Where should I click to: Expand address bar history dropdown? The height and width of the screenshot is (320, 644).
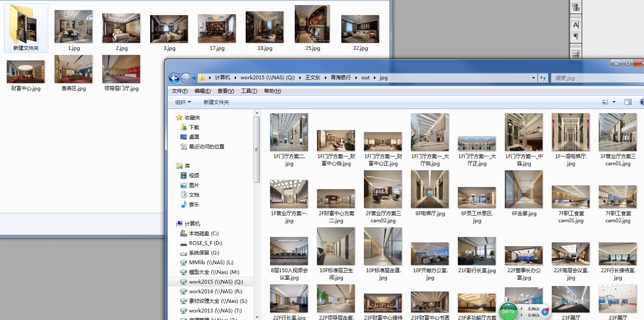pyautogui.click(x=533, y=78)
